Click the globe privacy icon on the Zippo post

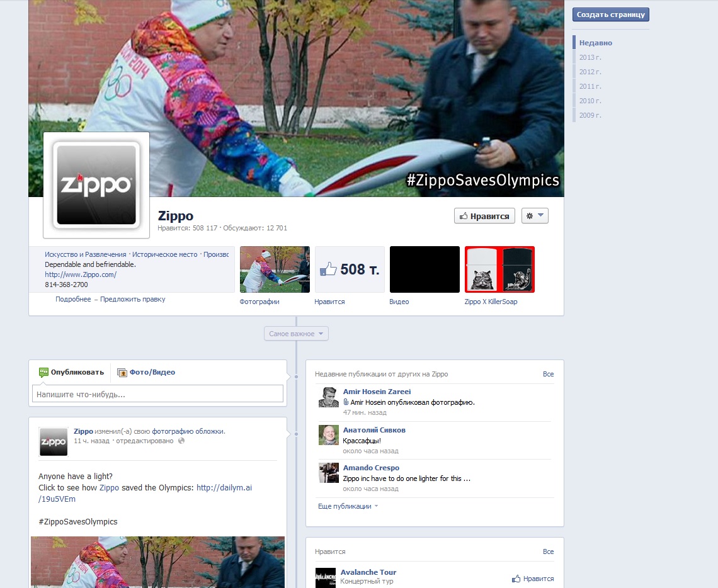point(181,441)
